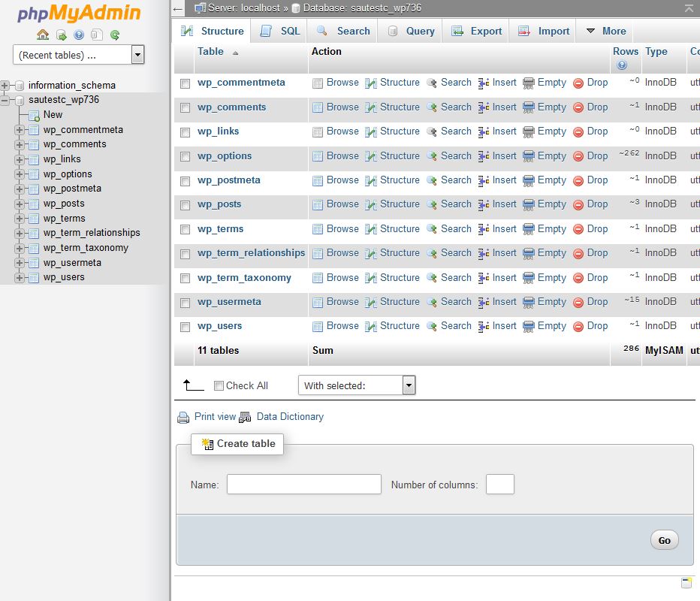This screenshot has height=601, width=700.
Task: Tick the wp_commentmeta checkbox
Action: (x=185, y=83)
